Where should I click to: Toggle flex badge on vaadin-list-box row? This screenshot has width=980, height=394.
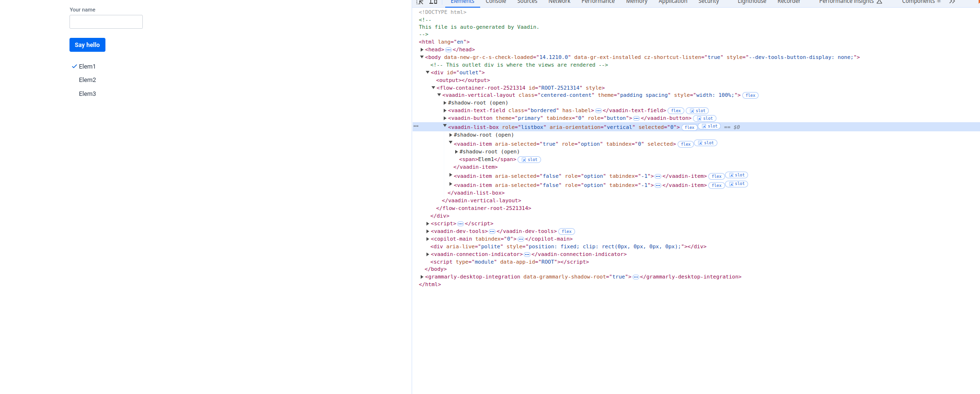(x=690, y=127)
